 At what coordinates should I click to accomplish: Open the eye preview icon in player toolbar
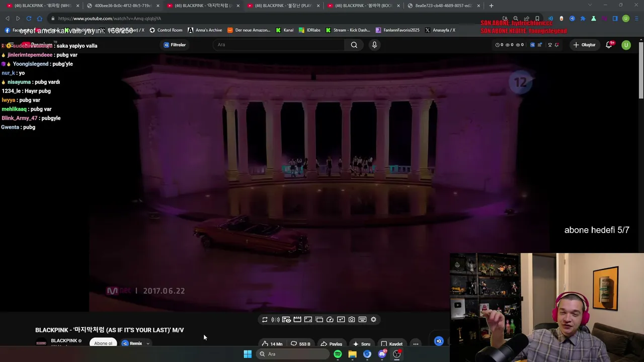tap(286, 320)
